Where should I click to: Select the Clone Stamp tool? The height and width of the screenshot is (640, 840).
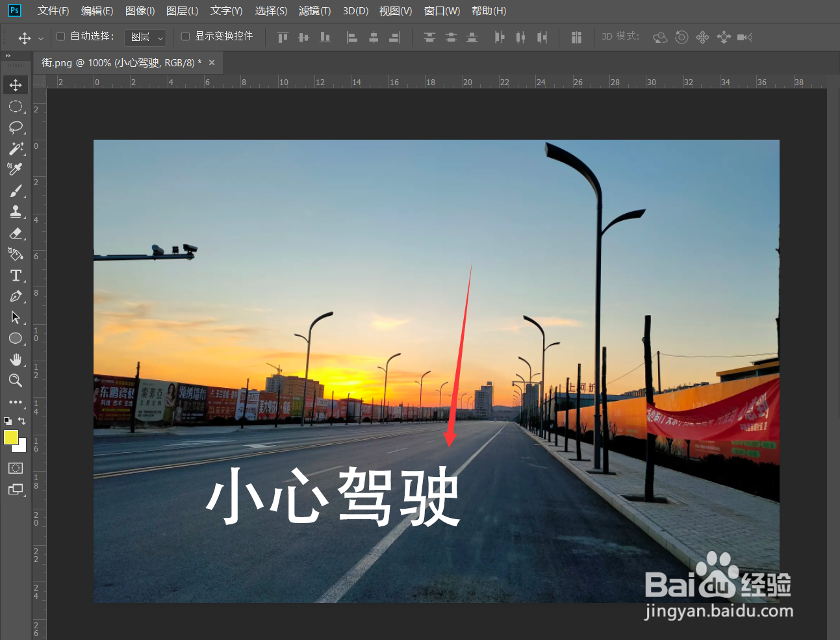pos(16,211)
